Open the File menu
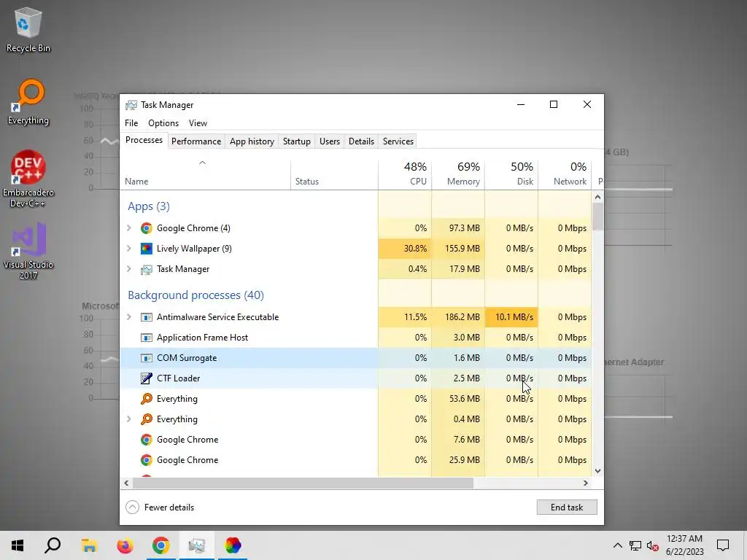 131,122
